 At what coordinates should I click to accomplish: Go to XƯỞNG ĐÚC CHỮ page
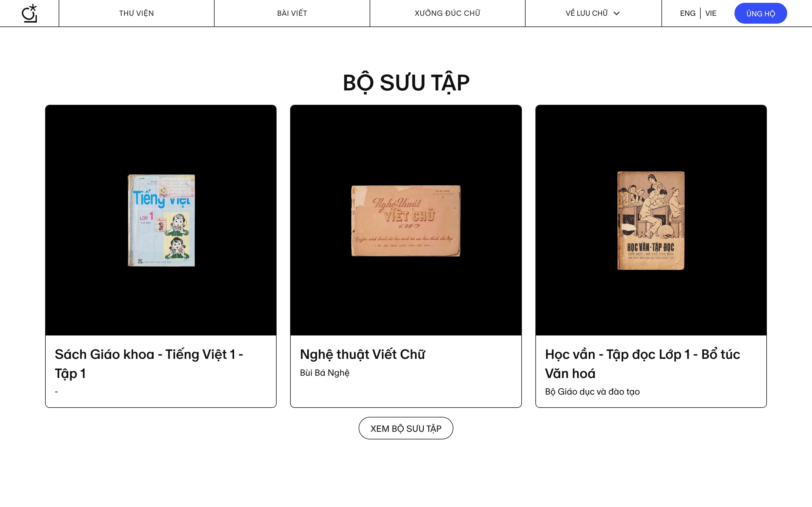(447, 13)
